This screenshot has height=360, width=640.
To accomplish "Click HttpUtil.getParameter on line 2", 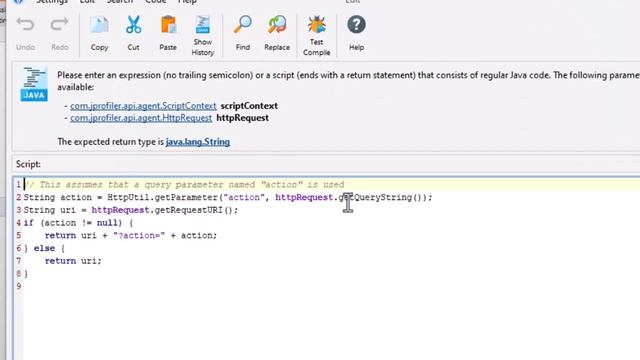I will tap(163, 198).
